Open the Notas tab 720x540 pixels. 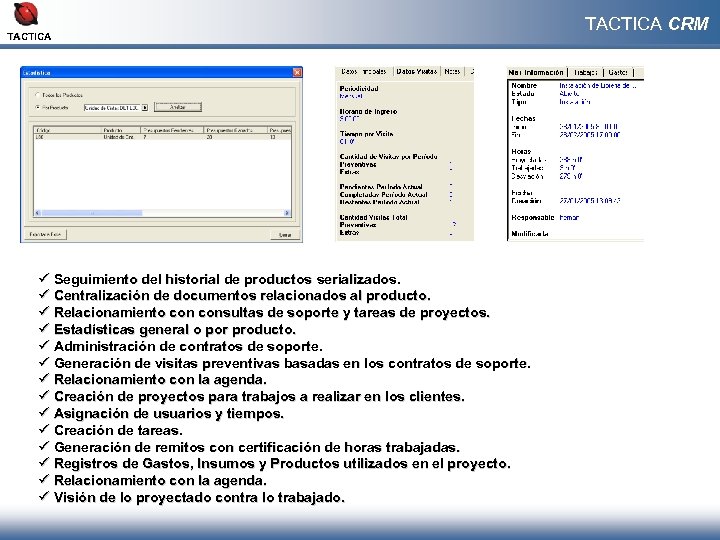452,72
